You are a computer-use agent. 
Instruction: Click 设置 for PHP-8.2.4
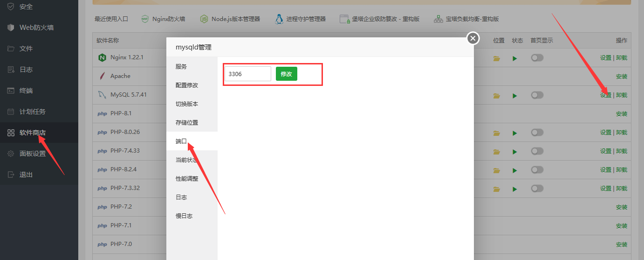606,170
